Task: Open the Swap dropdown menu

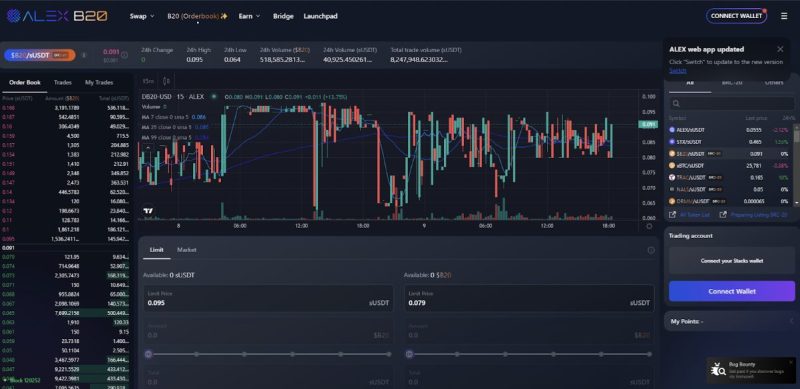Action: pyautogui.click(x=142, y=16)
